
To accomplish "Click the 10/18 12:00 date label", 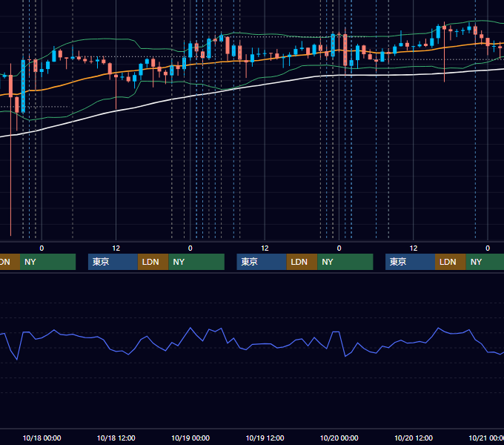I will (x=116, y=438).
